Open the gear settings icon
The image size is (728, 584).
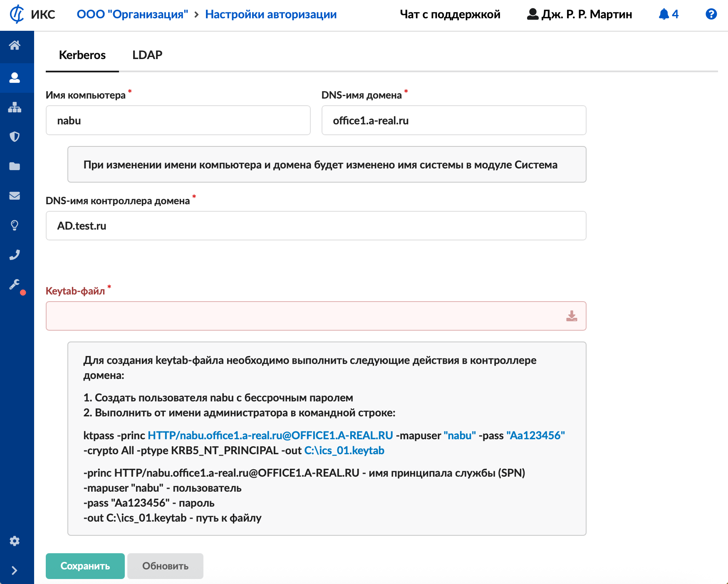(x=15, y=541)
